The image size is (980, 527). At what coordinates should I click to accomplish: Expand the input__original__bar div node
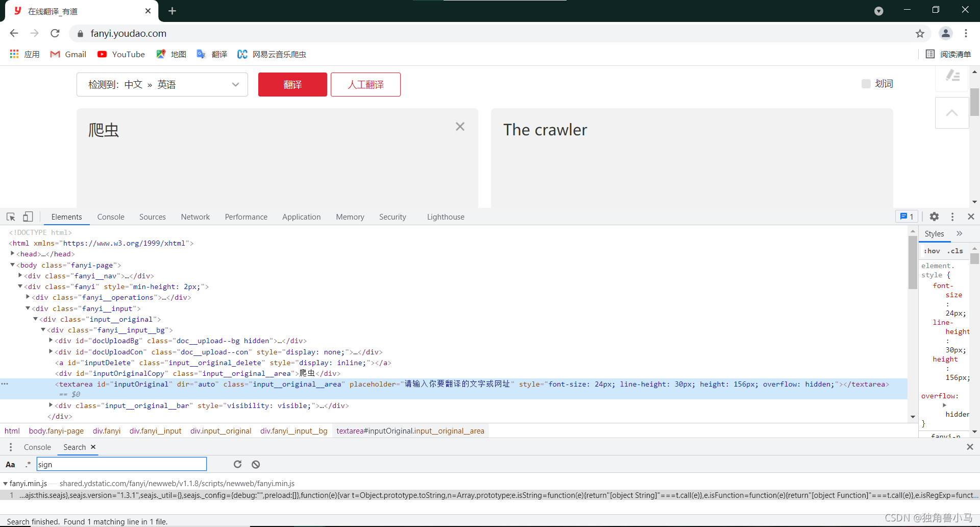51,405
